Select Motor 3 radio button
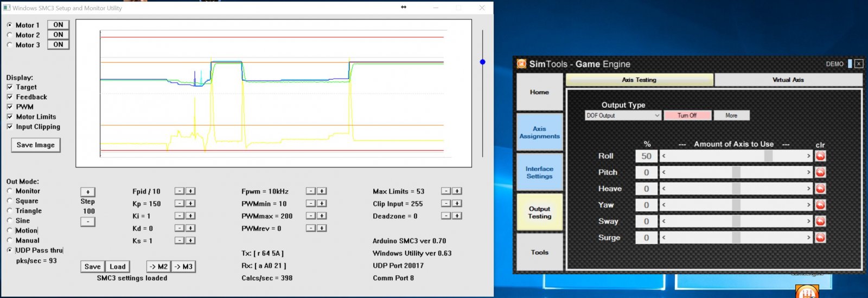This screenshot has width=868, height=298. click(x=10, y=45)
